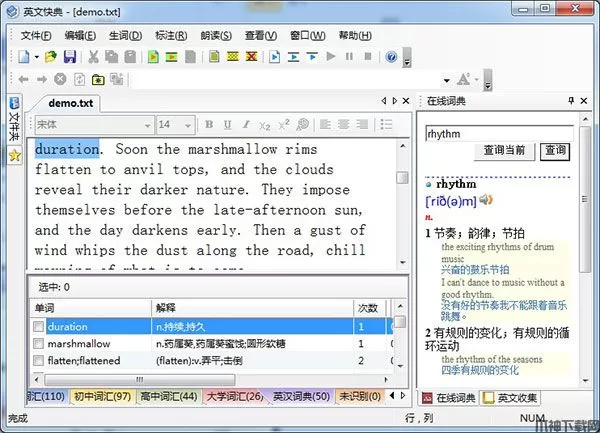Click the Play reading button in toolbar
Image resolution: width=600 pixels, height=433 pixels.
click(x=331, y=57)
